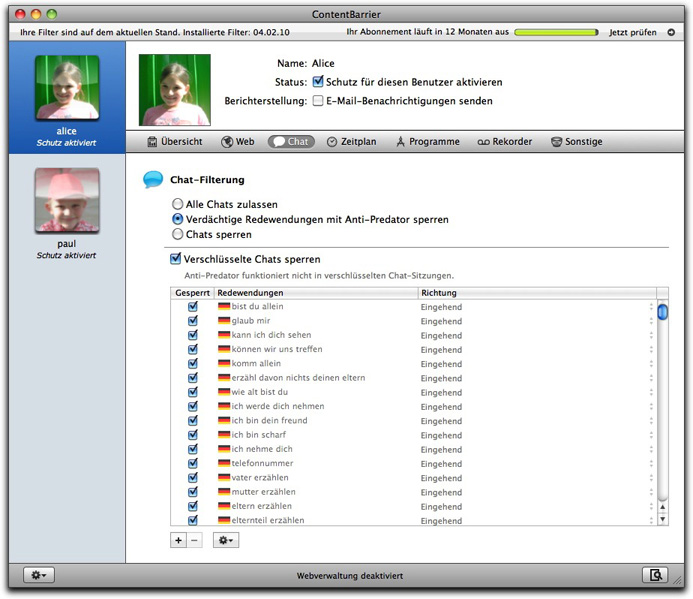
Task: Sort by Richtung column header
Action: [537, 293]
